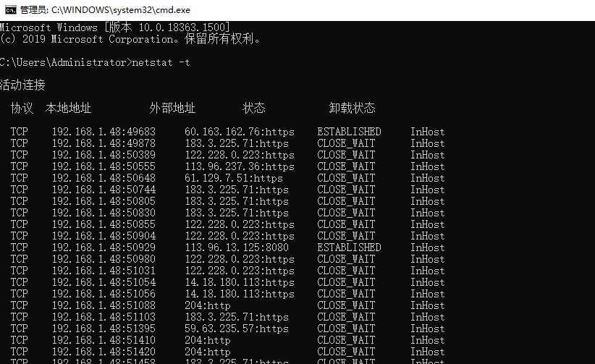Click CLOSE_WAIT in the port 50805 row
This screenshot has width=595, height=364.
tap(346, 201)
